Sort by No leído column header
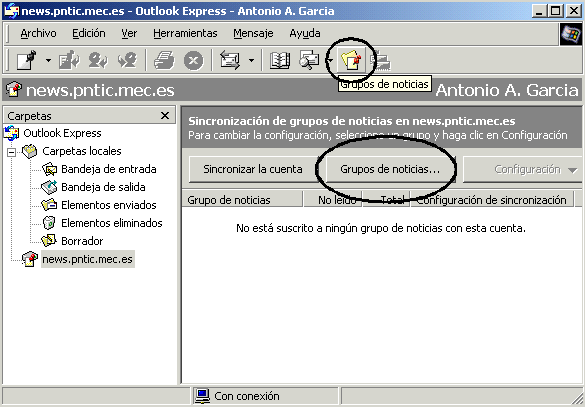Viewport: 585px width, 407px height. point(332,200)
